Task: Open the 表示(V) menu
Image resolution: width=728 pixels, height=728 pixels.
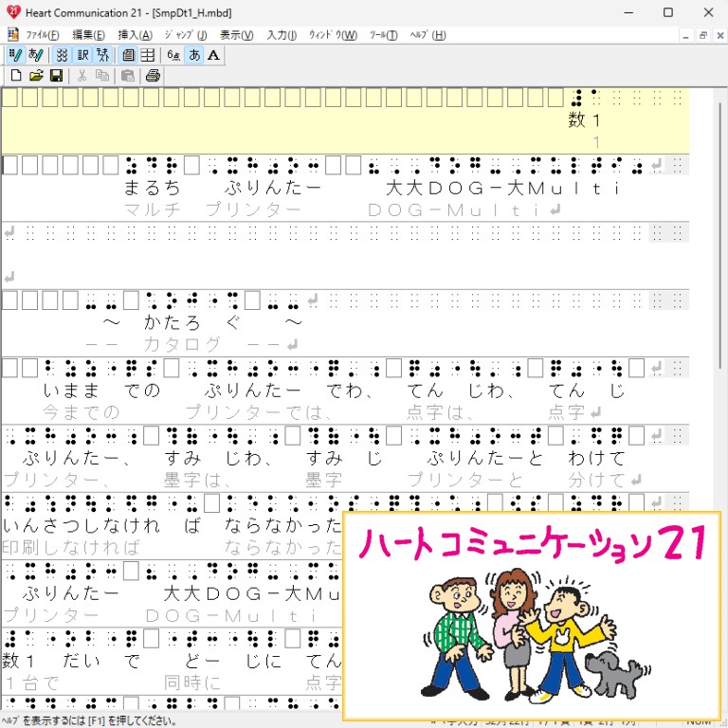Action: (237, 35)
